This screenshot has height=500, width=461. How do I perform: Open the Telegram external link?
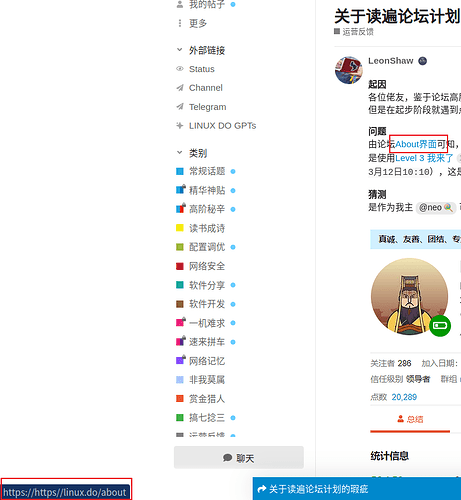(x=207, y=107)
